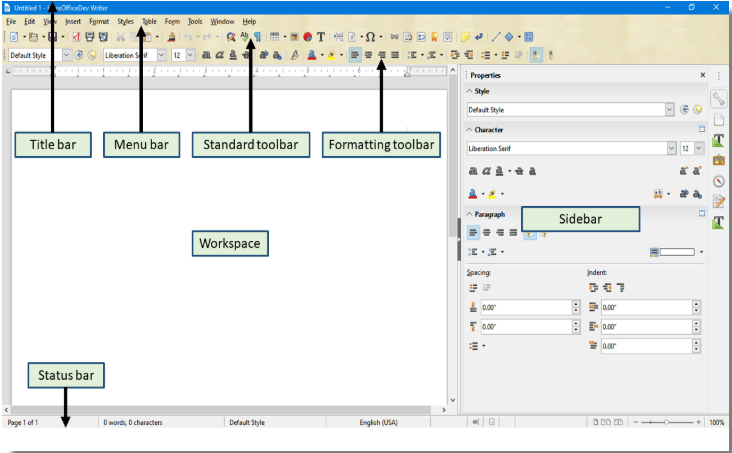This screenshot has height=453, width=732.
Task: Click the Properties wrench icon in the sidebar strip
Action: [718, 98]
